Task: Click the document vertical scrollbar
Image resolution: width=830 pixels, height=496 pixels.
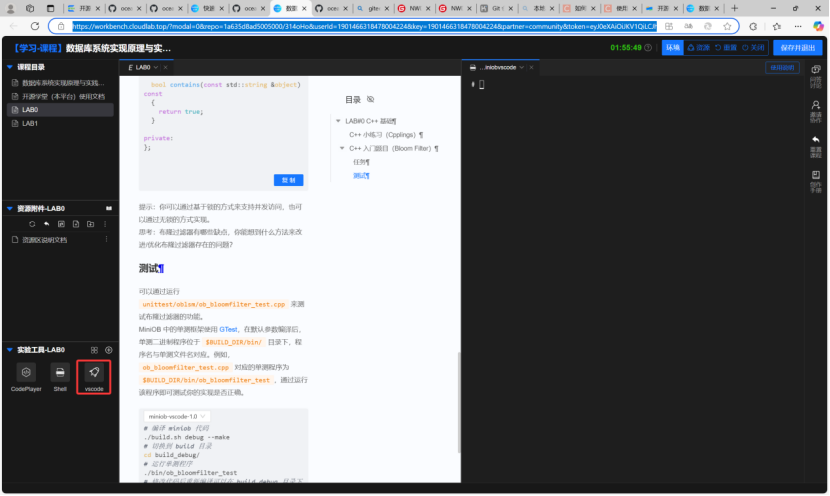Action: [459, 402]
